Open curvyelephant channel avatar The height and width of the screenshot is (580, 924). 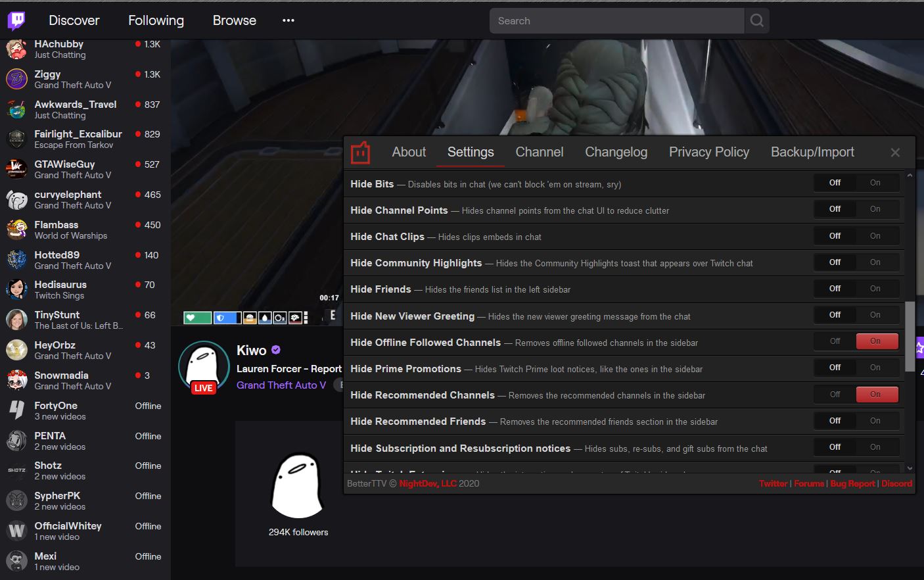(x=16, y=200)
